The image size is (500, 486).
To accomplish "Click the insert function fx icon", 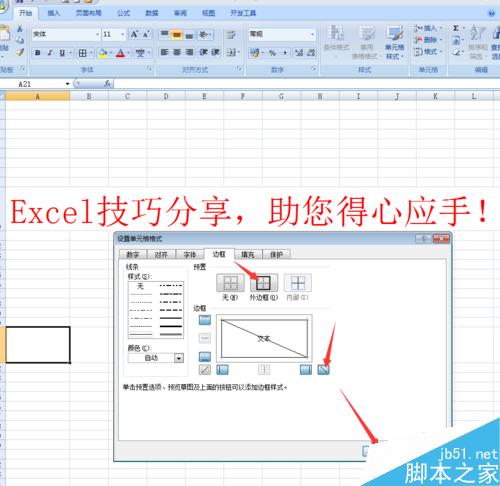I will [x=107, y=84].
